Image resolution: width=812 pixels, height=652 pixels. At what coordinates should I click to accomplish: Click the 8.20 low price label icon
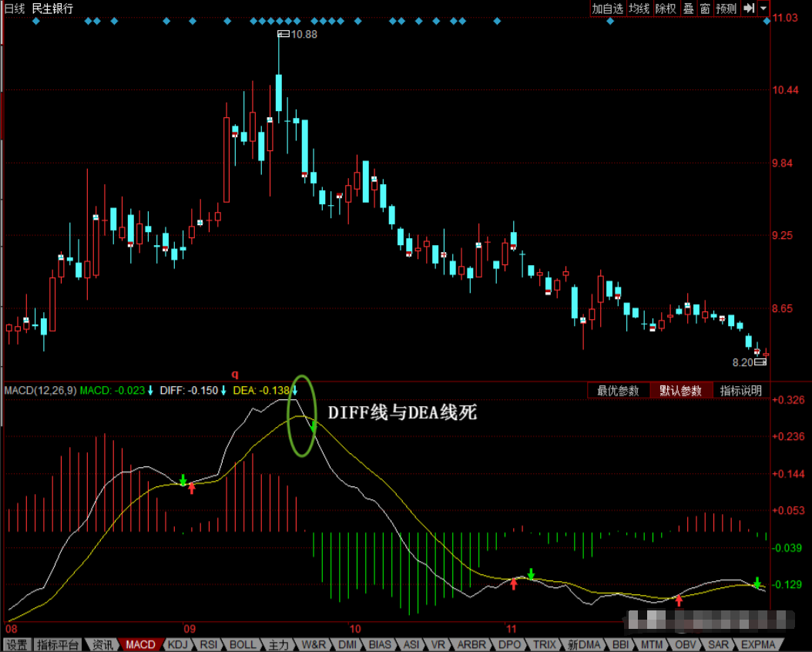pyautogui.click(x=760, y=362)
